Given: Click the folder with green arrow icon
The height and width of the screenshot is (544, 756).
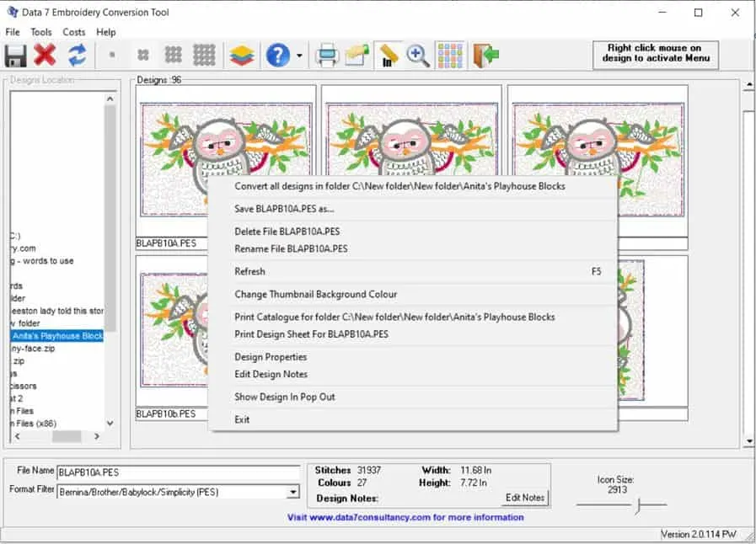Looking at the screenshot, I should click(357, 55).
